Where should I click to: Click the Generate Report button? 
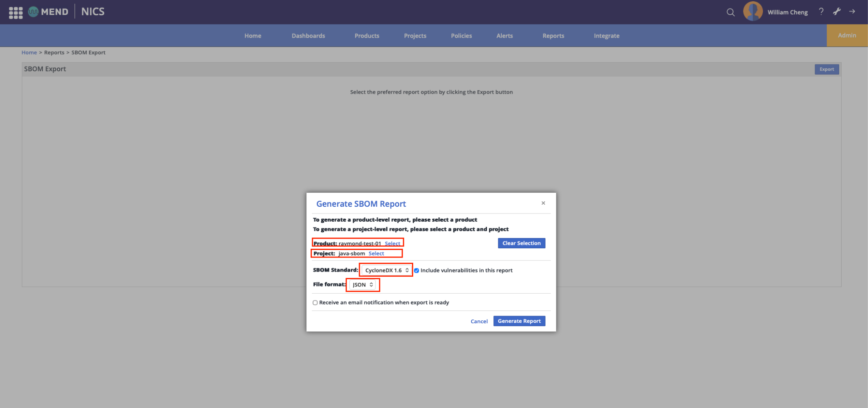(x=519, y=321)
